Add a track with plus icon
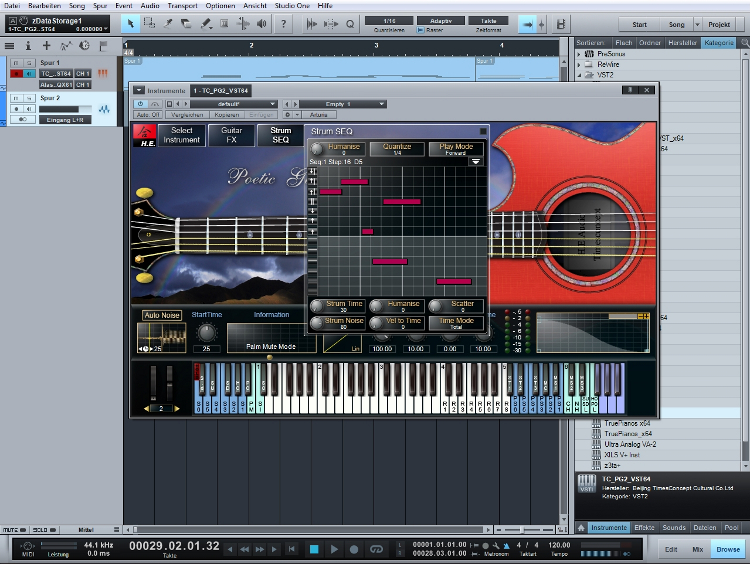The height and width of the screenshot is (564, 750). tap(46, 46)
